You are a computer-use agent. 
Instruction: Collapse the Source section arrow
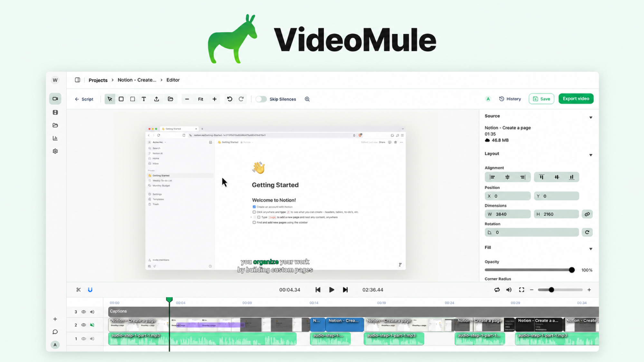pos(591,117)
